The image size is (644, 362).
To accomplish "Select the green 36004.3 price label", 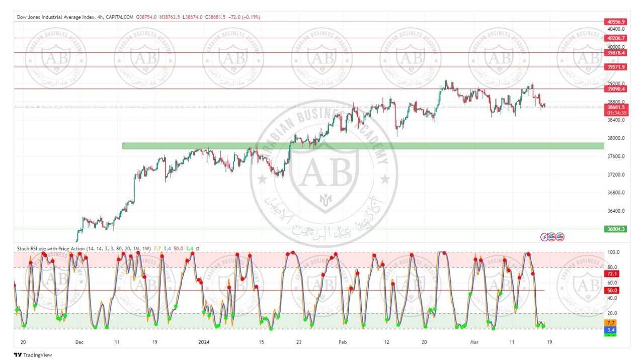I will point(616,229).
